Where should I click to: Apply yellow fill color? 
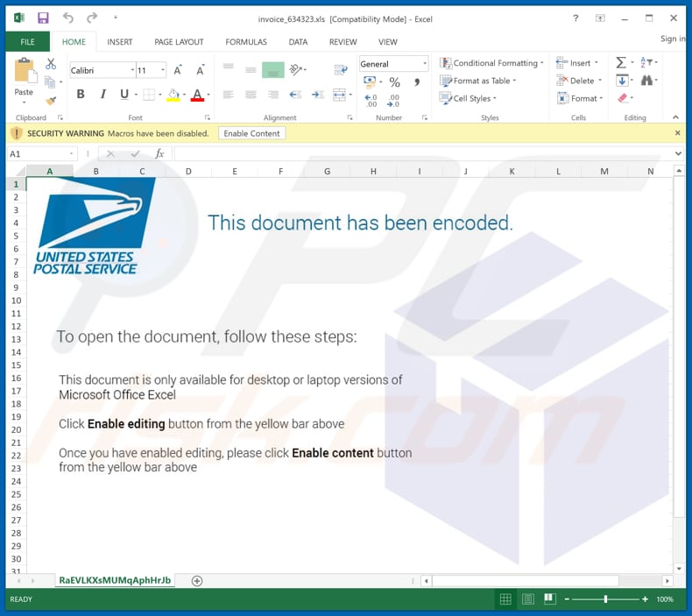point(173,95)
